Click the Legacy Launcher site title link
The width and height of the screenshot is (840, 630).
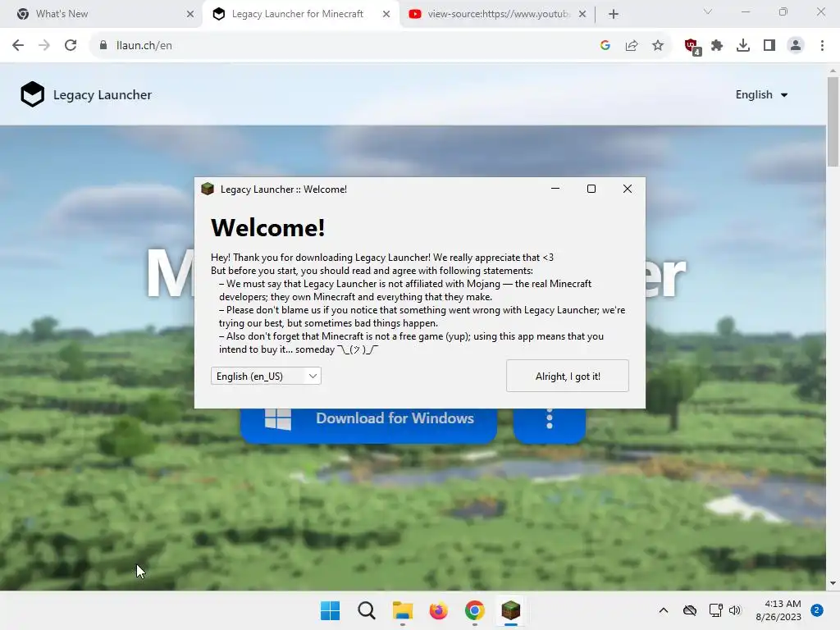coord(103,95)
